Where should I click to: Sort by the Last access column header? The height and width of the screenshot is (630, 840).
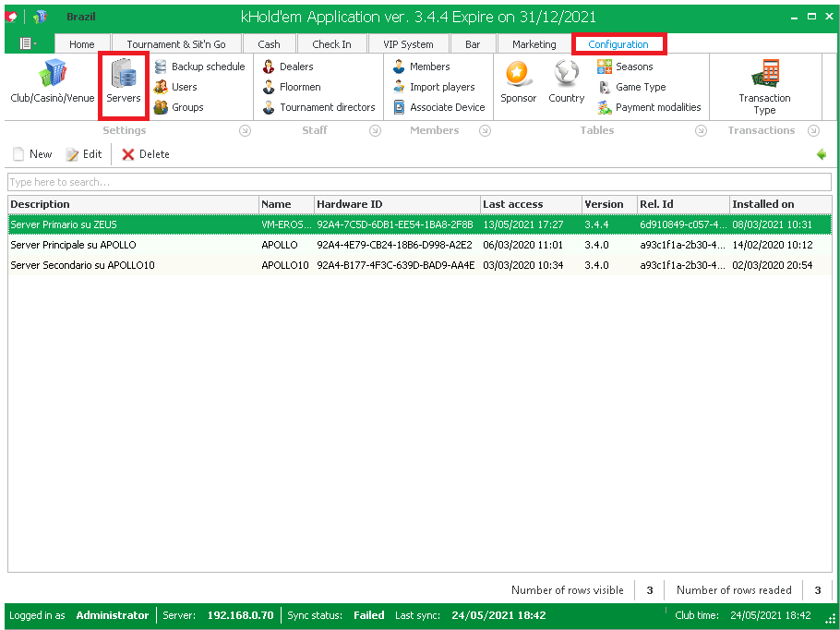[x=531, y=204]
